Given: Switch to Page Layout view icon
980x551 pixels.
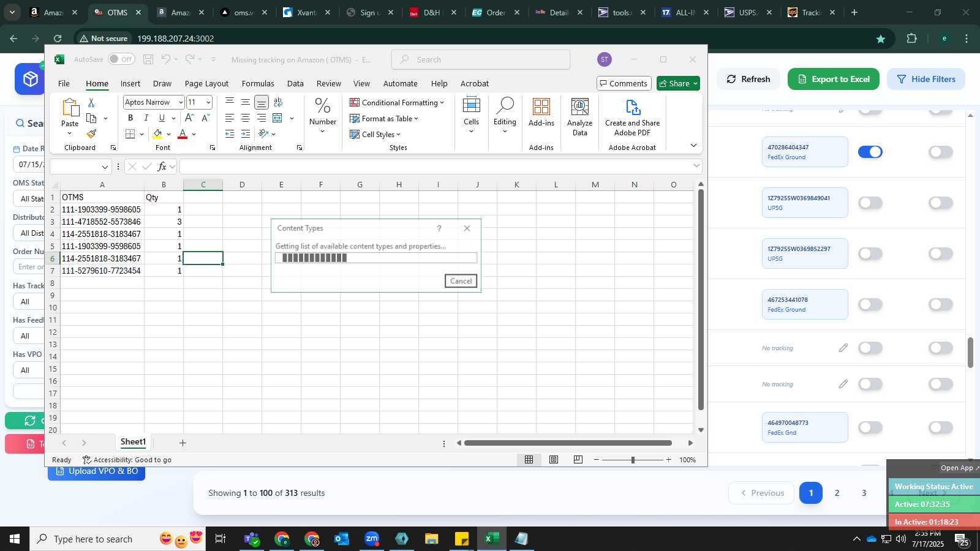Looking at the screenshot, I should click(x=554, y=460).
